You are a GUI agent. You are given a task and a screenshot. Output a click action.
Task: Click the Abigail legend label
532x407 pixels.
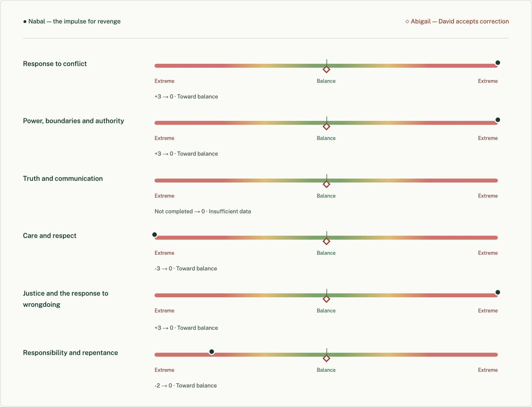(x=457, y=21)
